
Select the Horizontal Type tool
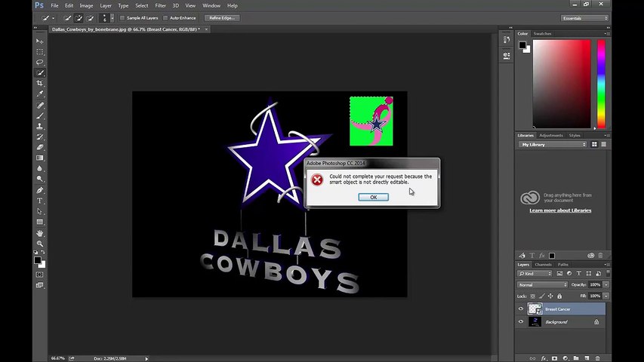[x=40, y=201]
